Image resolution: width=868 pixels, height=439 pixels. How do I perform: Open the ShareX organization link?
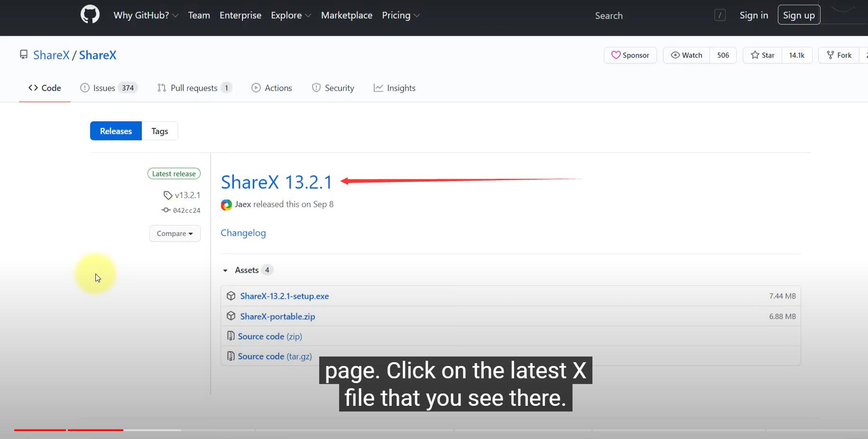click(x=51, y=55)
